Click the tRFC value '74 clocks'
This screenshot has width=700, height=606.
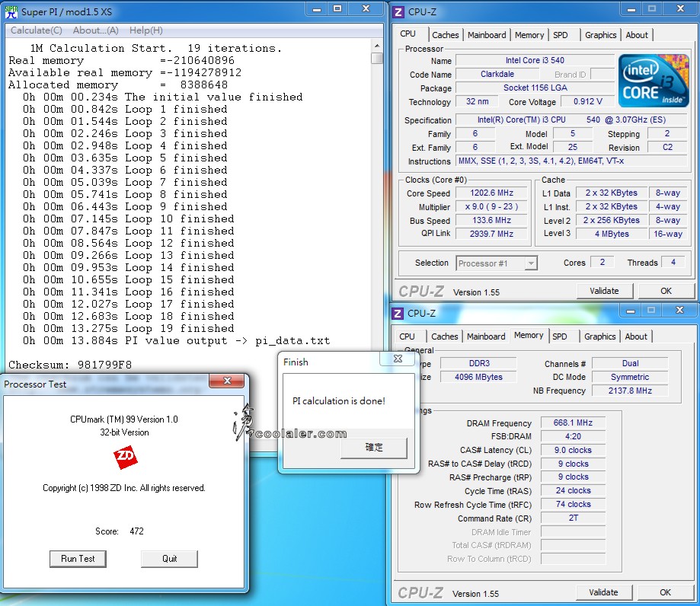click(573, 504)
